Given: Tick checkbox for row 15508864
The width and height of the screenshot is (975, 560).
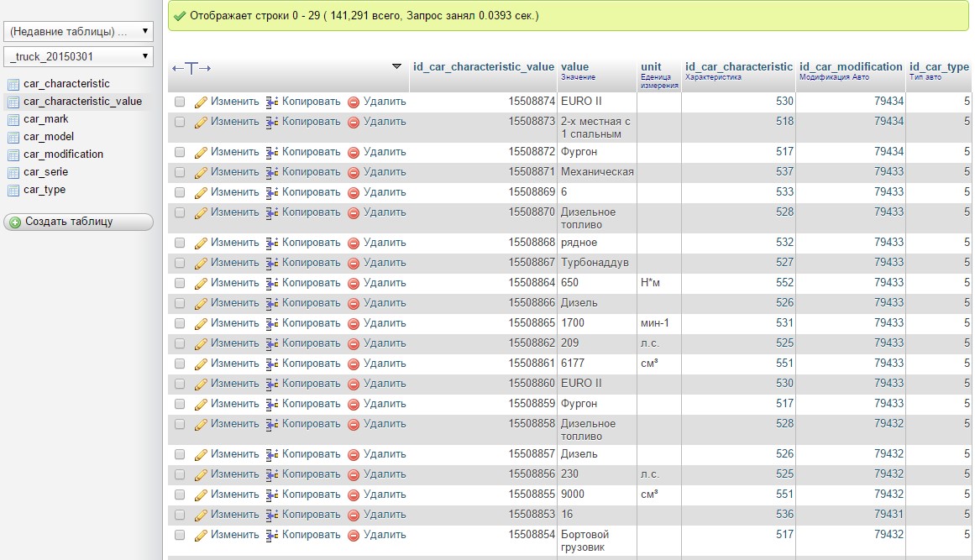Looking at the screenshot, I should click(x=180, y=284).
